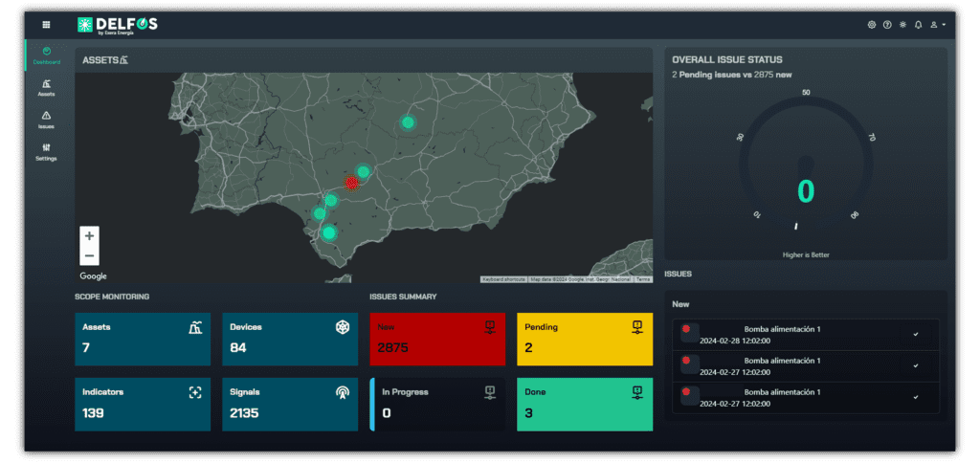Open Settings in the sidebar

[46, 151]
